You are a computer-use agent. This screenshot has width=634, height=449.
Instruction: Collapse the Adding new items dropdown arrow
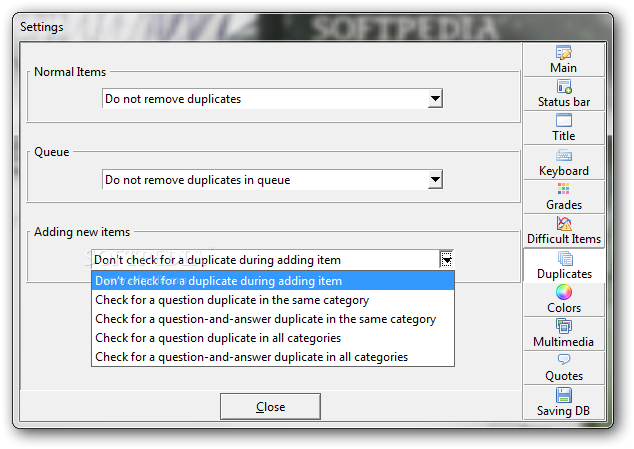coord(446,260)
